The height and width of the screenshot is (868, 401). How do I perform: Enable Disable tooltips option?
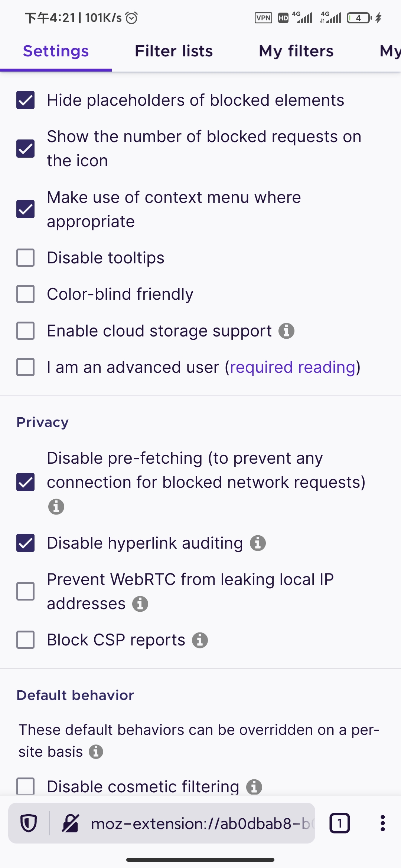tap(25, 257)
